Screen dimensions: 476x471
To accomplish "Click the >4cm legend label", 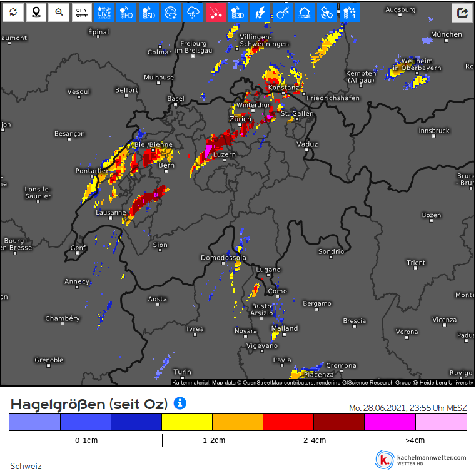I will tap(415, 440).
